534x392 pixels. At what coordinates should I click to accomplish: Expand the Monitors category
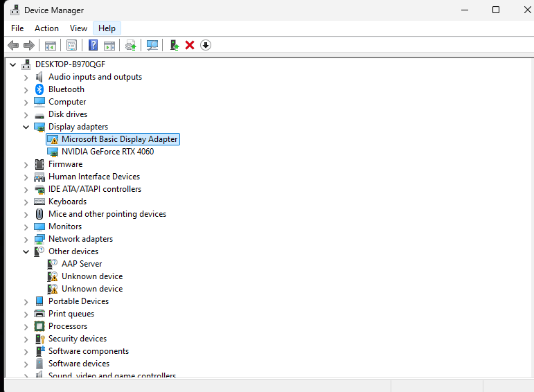(26, 227)
